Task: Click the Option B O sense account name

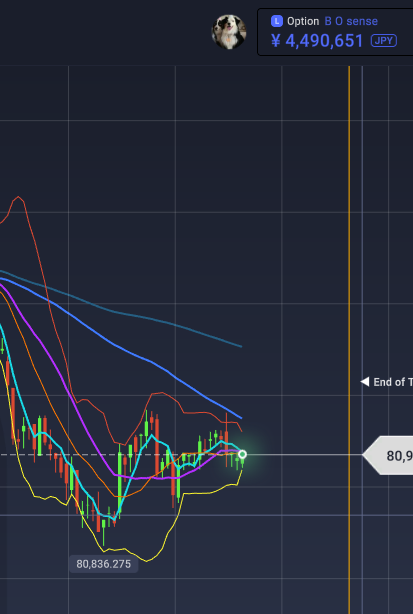Action: (332, 21)
